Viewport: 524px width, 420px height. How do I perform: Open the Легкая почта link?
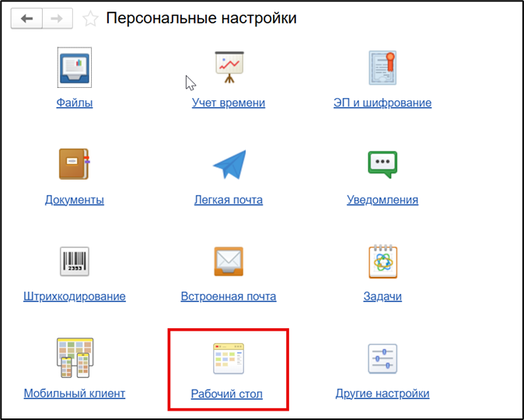click(229, 200)
